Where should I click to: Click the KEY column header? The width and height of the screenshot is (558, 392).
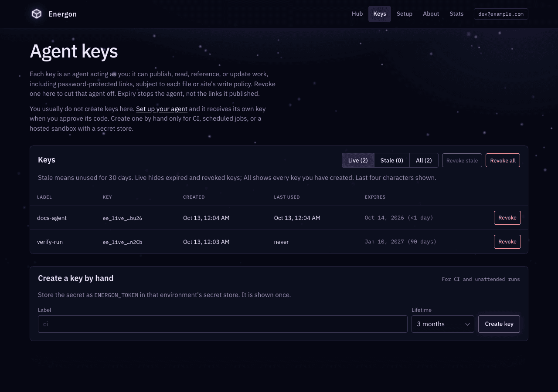point(107,197)
